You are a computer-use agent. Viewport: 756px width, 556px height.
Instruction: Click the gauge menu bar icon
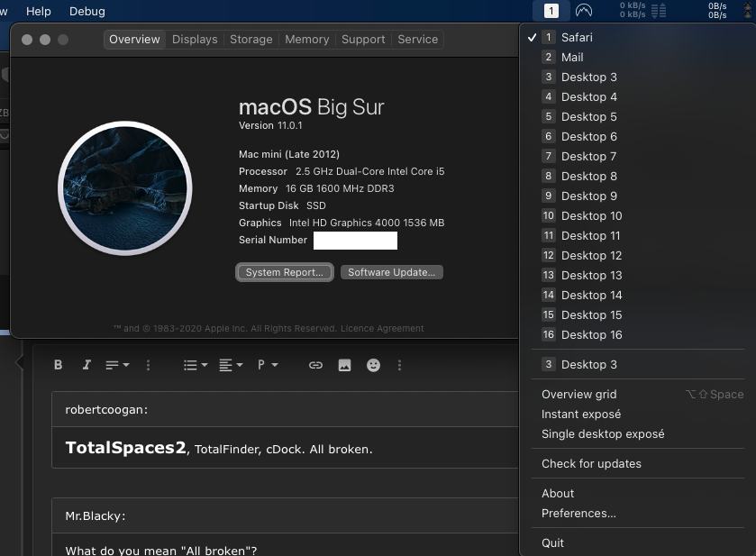tap(584, 11)
